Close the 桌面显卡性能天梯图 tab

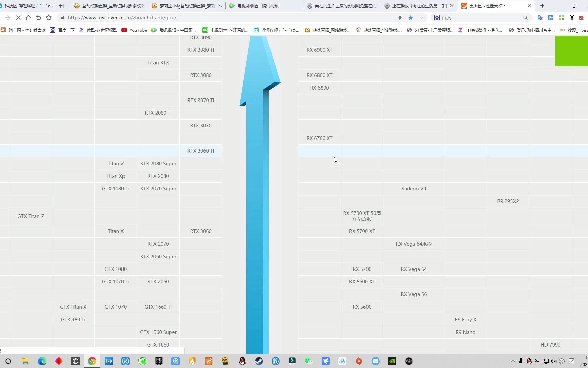(x=529, y=6)
